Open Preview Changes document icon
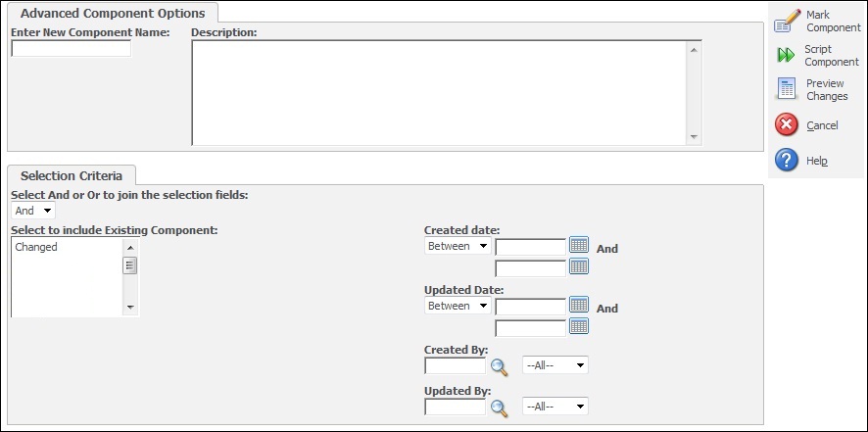 (786, 89)
